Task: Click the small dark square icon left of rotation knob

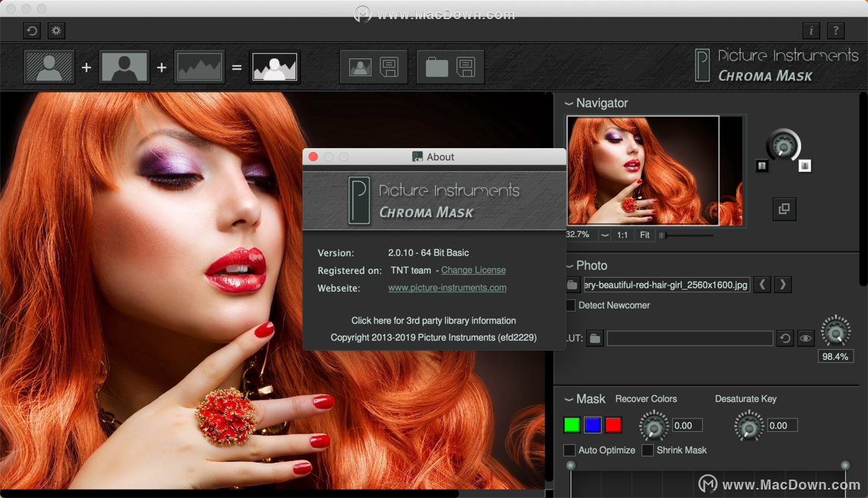Action: pos(762,166)
